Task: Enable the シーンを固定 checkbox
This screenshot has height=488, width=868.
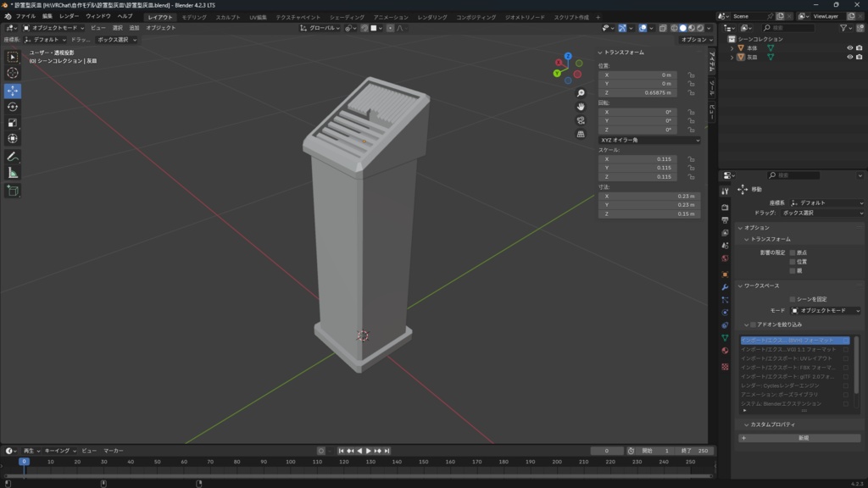Action: [793, 299]
